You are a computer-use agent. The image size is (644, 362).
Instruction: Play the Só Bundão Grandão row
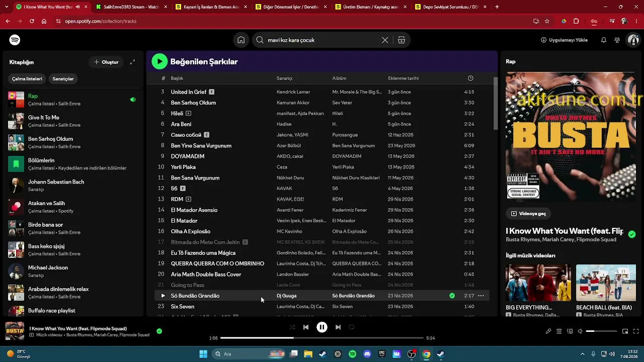click(163, 296)
